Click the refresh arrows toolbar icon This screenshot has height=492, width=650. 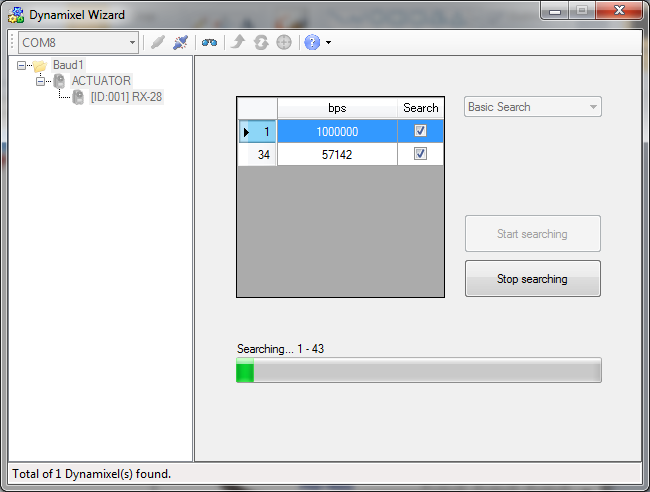(x=260, y=43)
